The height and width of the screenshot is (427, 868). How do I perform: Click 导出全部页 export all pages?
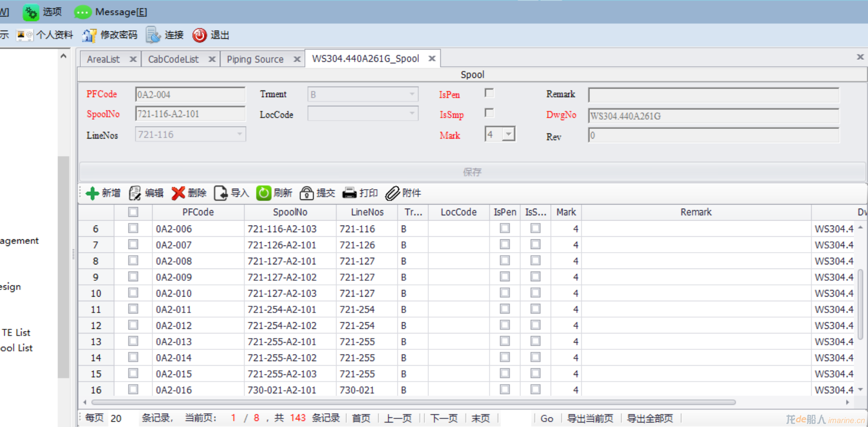pyautogui.click(x=650, y=418)
